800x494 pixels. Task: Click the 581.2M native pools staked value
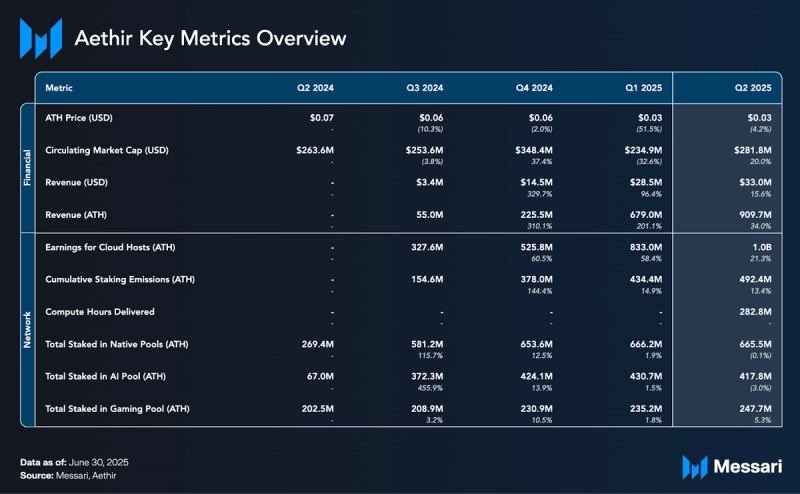coord(427,344)
